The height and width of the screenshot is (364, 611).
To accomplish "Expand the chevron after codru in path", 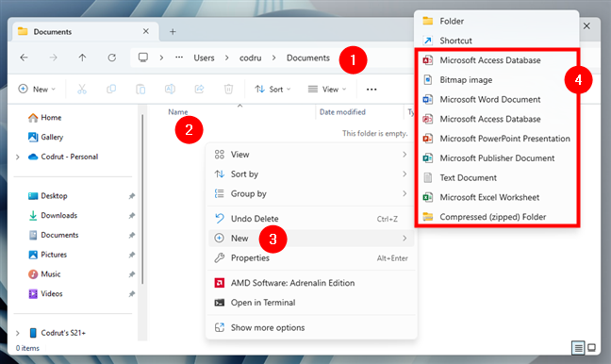I will pyautogui.click(x=274, y=58).
